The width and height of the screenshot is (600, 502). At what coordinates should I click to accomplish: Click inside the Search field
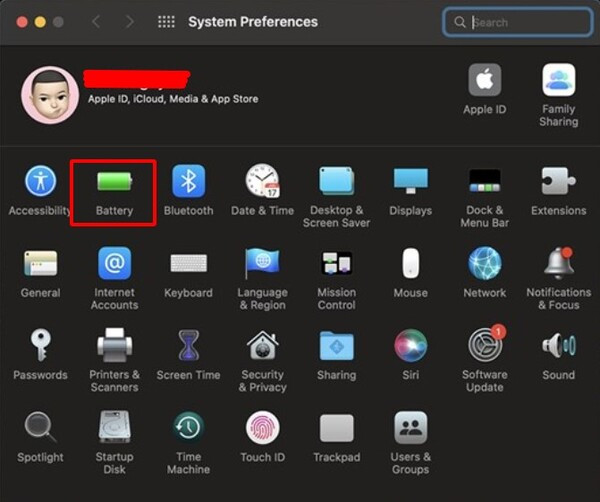pos(517,22)
